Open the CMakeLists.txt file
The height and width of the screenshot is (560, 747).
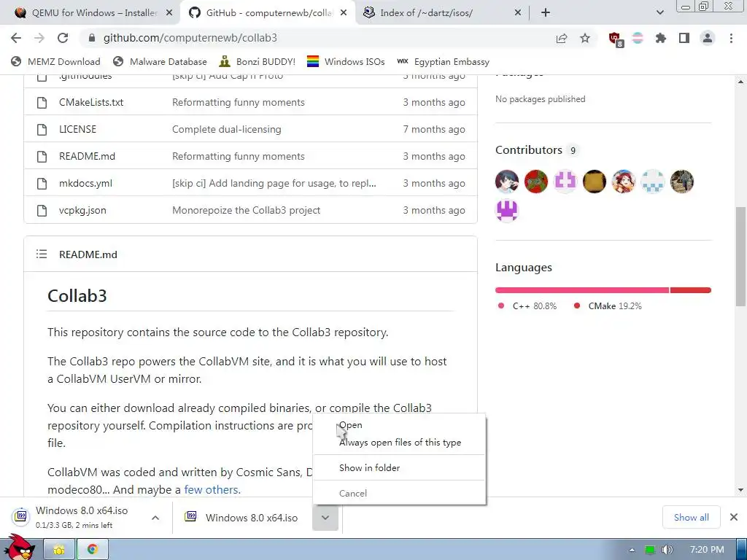click(91, 102)
